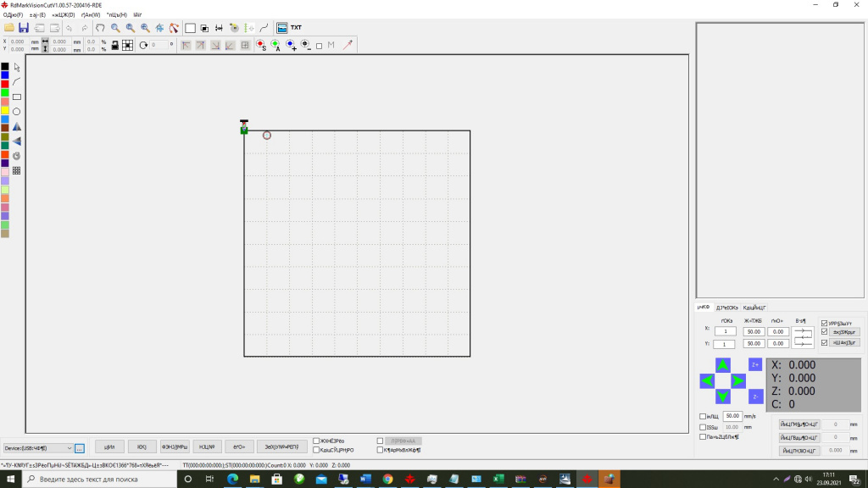Click the first magnifier zoom icon

(115, 28)
